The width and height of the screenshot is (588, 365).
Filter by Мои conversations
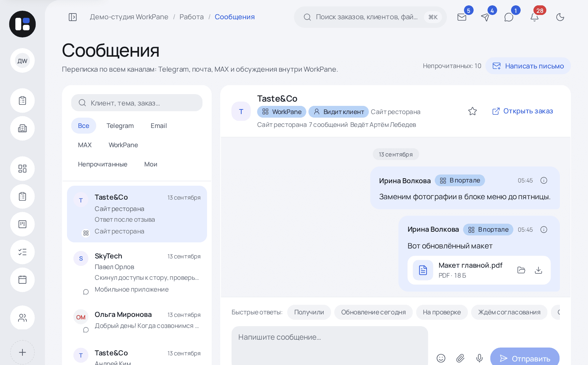[151, 164]
